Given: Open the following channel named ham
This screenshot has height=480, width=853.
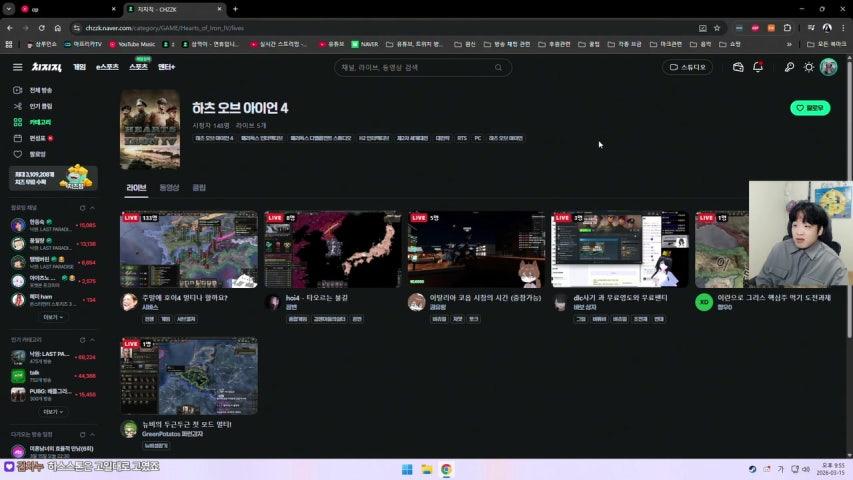Looking at the screenshot, I should [53, 299].
